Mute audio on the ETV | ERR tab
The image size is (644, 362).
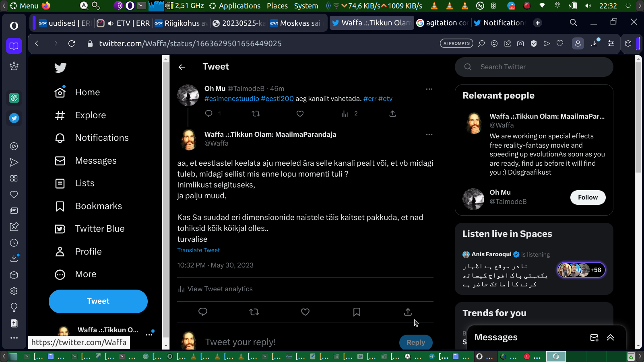point(111,23)
